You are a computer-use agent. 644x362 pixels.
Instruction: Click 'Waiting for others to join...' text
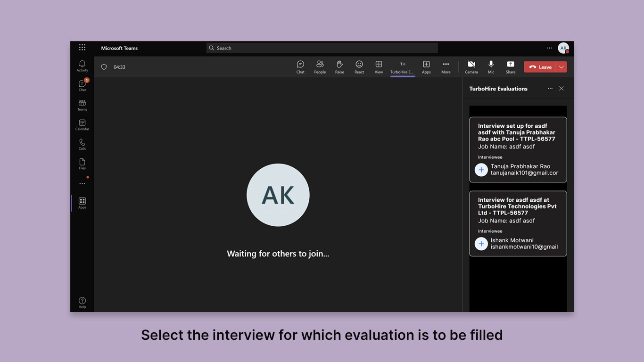[278, 254]
